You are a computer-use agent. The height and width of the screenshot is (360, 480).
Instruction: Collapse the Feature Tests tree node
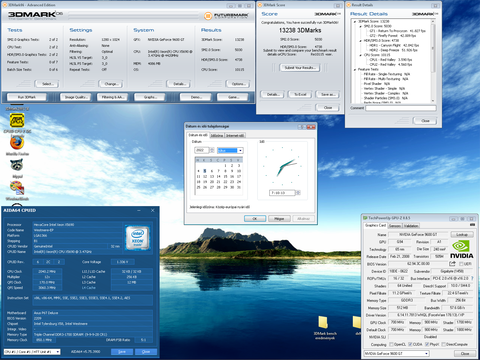[355, 70]
